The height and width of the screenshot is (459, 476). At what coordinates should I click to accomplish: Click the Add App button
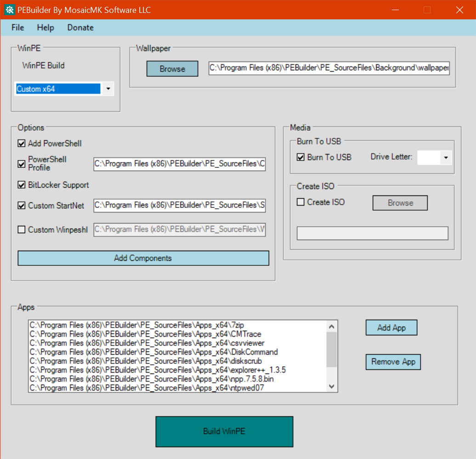click(391, 327)
